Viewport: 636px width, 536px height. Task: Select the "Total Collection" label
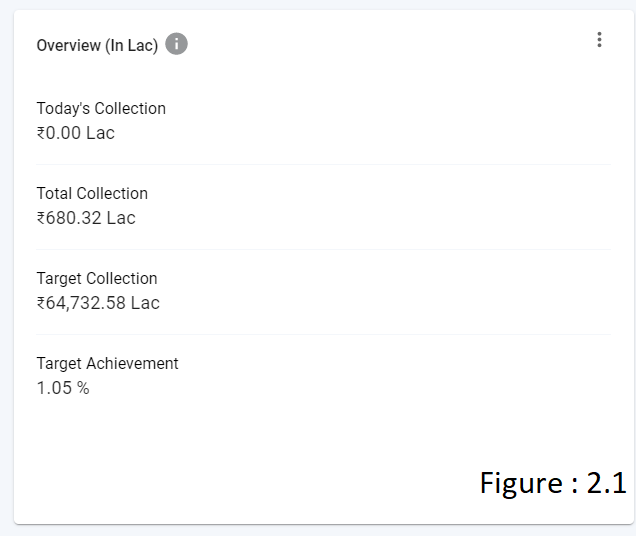point(92,193)
